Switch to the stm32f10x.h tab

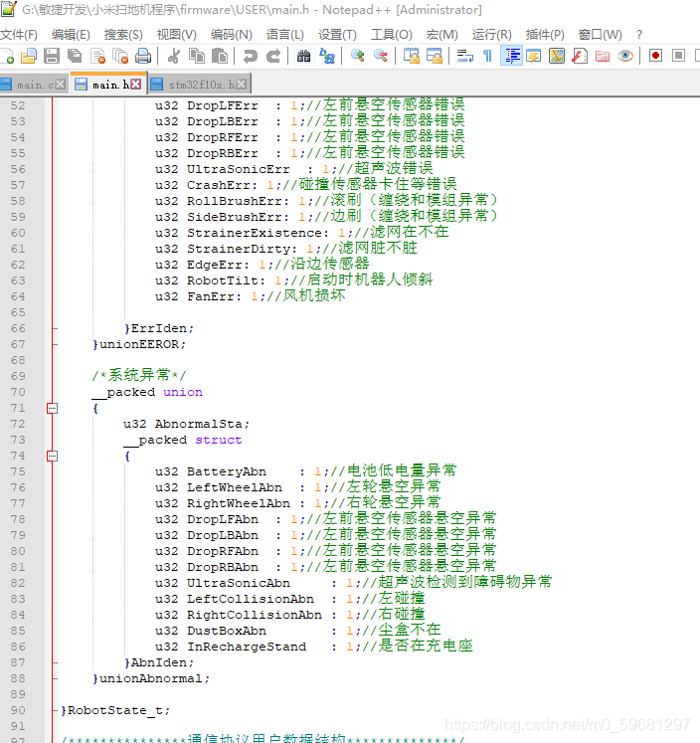(201, 85)
